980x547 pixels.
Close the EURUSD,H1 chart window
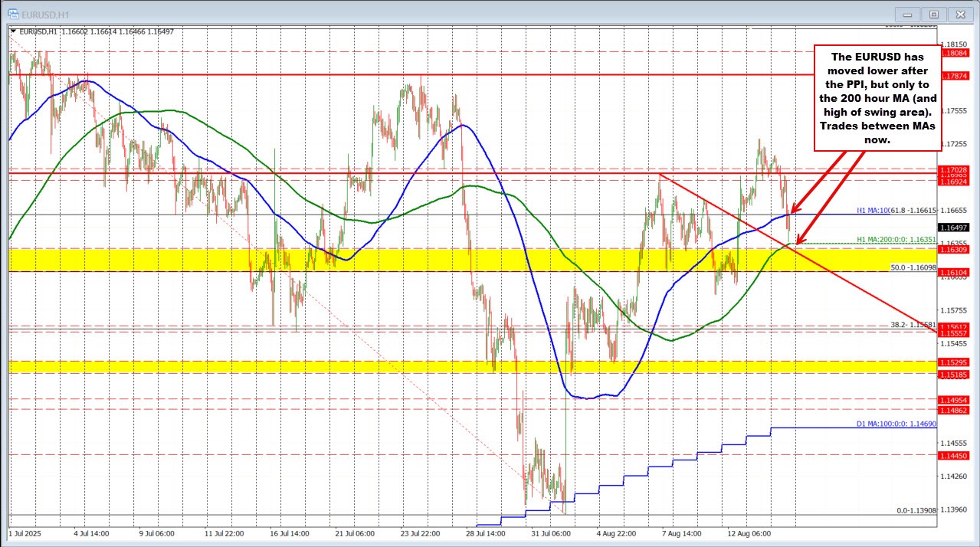[959, 14]
